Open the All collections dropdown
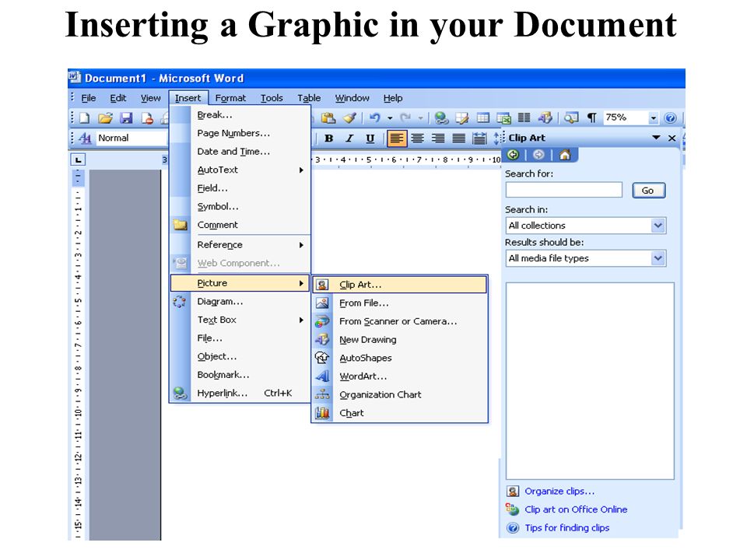747x560 pixels. click(x=658, y=226)
